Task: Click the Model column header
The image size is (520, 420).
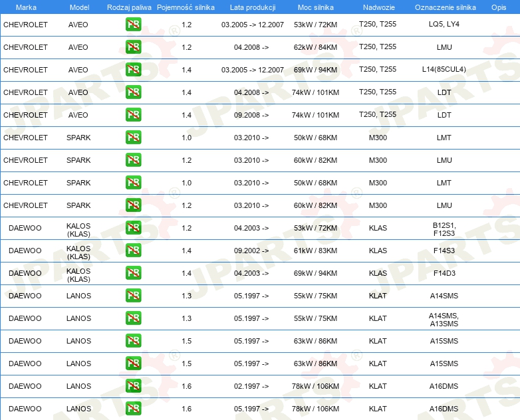Action: 79,7
